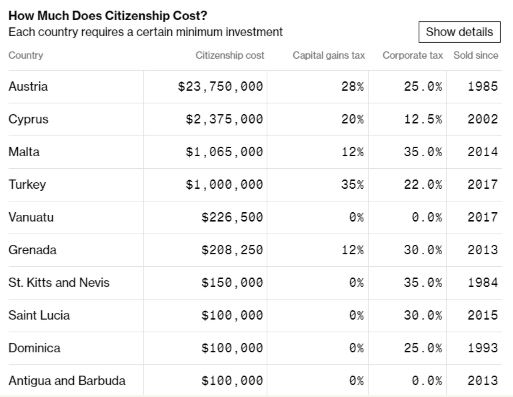The width and height of the screenshot is (513, 397).
Task: Select the Austria row name
Action: coord(28,86)
